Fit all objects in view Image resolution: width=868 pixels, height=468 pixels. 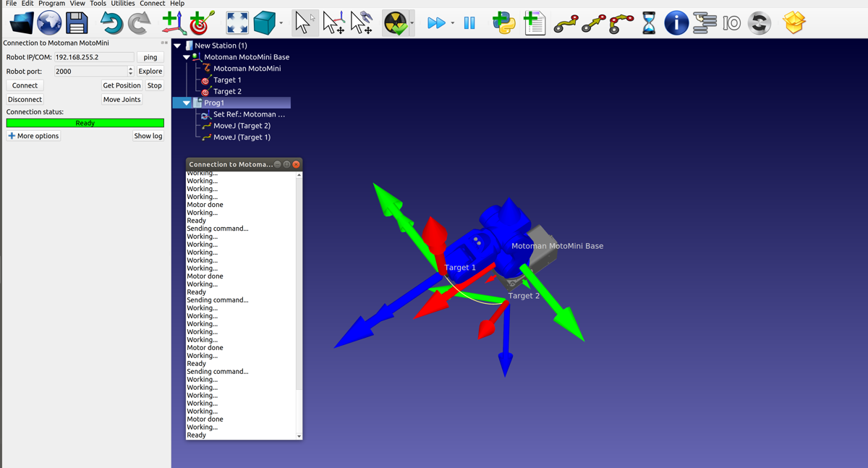[237, 23]
